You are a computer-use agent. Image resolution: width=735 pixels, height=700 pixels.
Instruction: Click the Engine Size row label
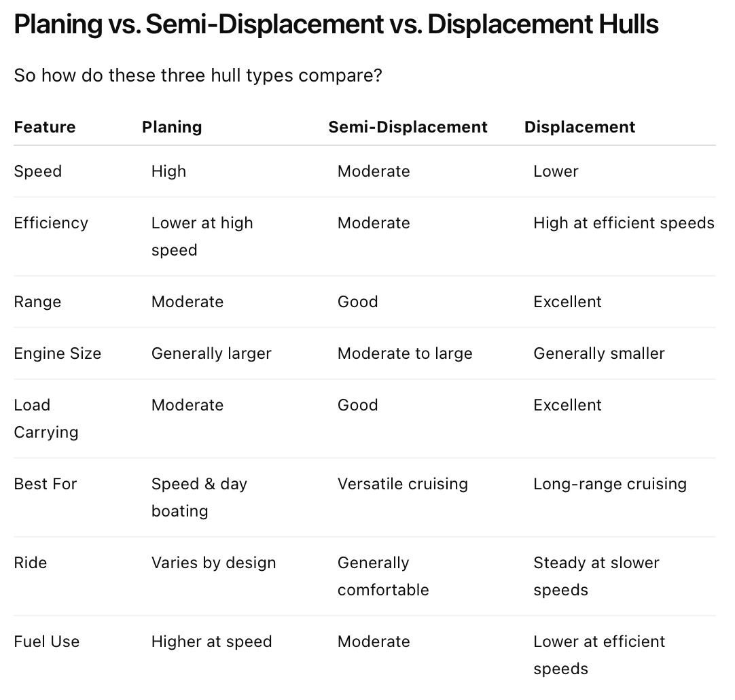(58, 353)
